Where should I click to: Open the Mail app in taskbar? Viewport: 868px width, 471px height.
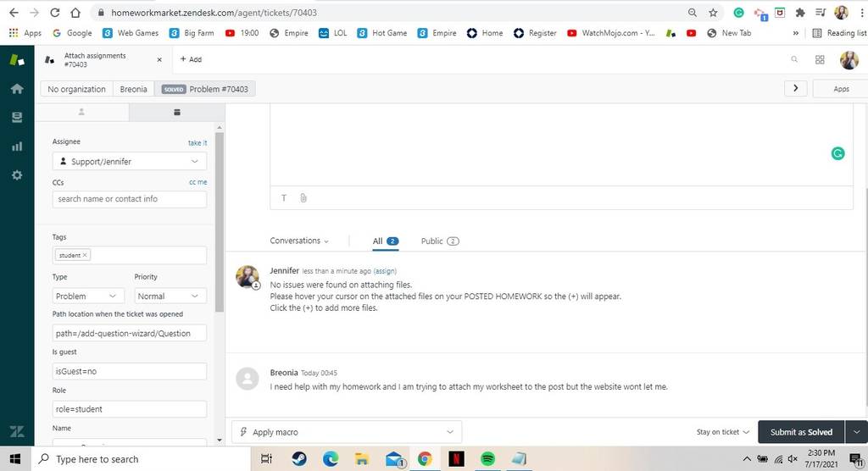394,459
